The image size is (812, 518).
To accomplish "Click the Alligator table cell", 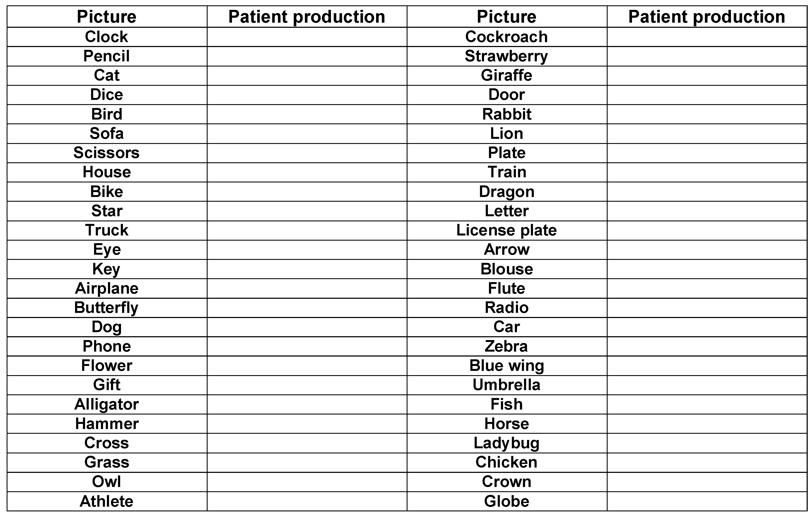I will pyautogui.click(x=106, y=404).
